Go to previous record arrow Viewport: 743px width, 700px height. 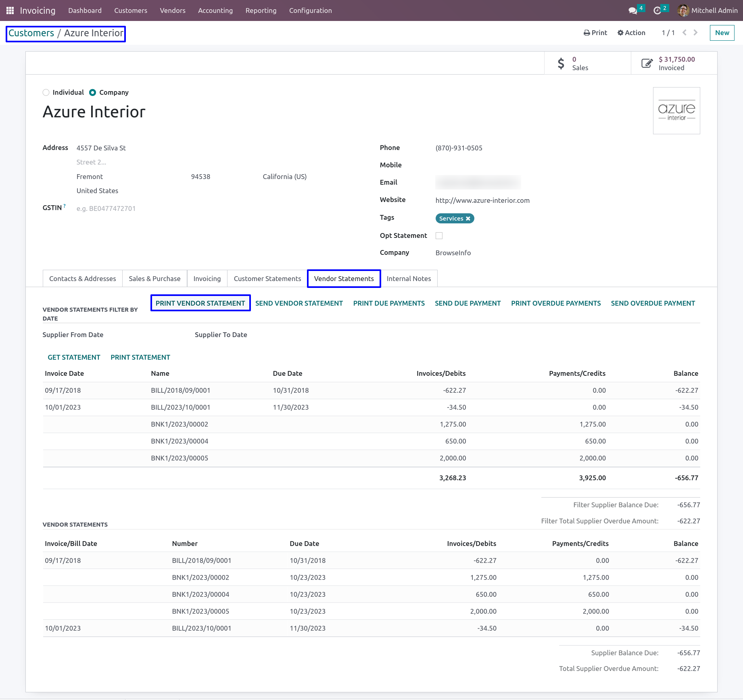(685, 33)
